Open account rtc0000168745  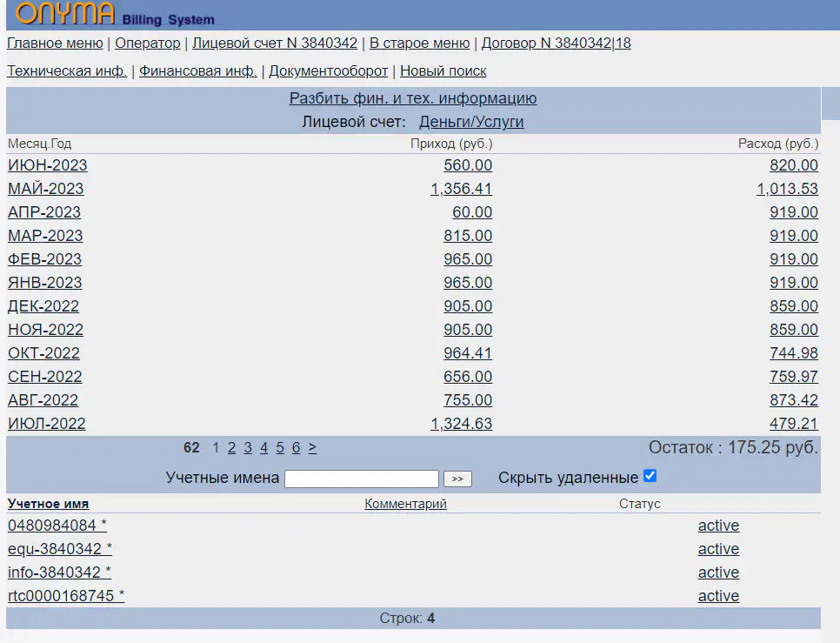click(x=66, y=596)
